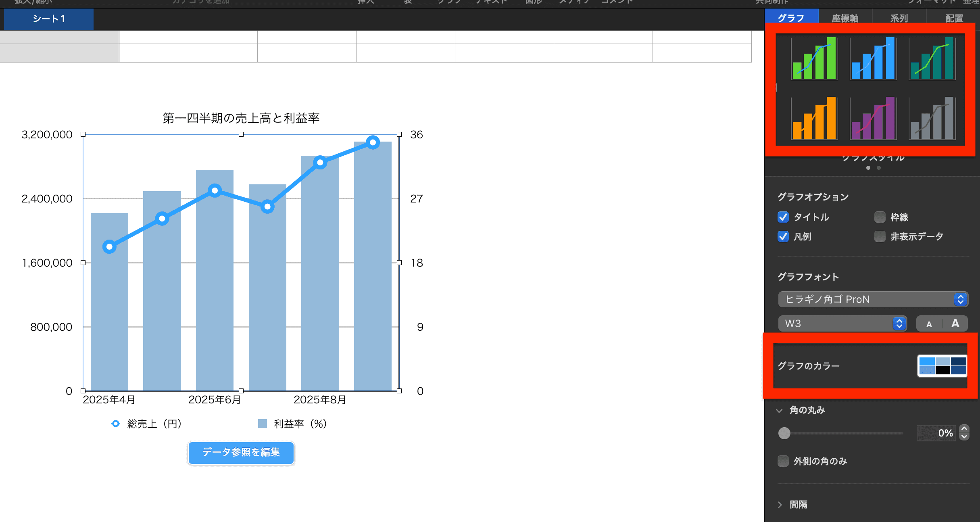Switch to the 座標軸 tab
980x522 pixels.
(x=845, y=18)
